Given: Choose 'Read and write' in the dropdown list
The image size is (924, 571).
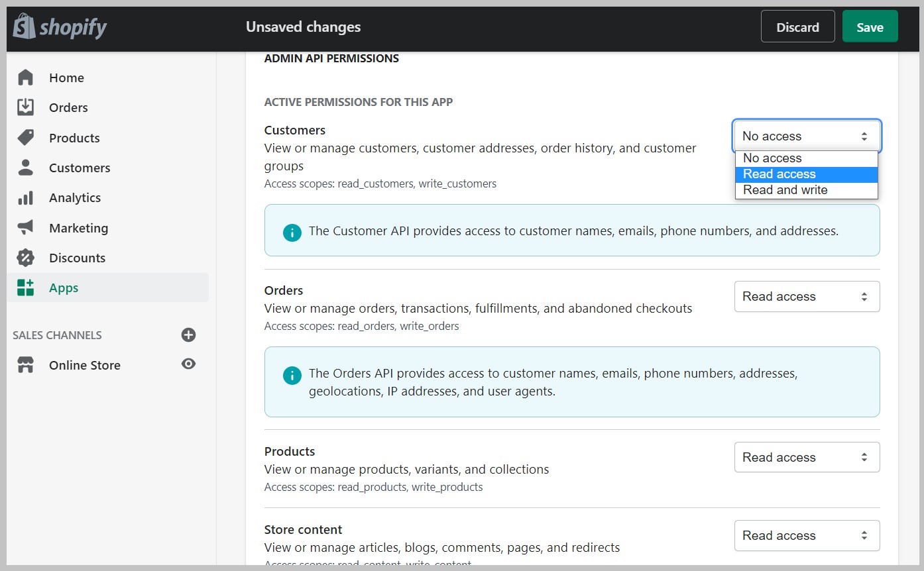Looking at the screenshot, I should tap(806, 190).
